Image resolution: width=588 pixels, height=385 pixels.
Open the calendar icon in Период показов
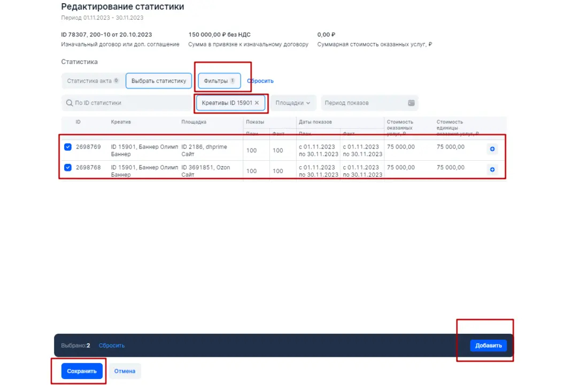pos(411,103)
